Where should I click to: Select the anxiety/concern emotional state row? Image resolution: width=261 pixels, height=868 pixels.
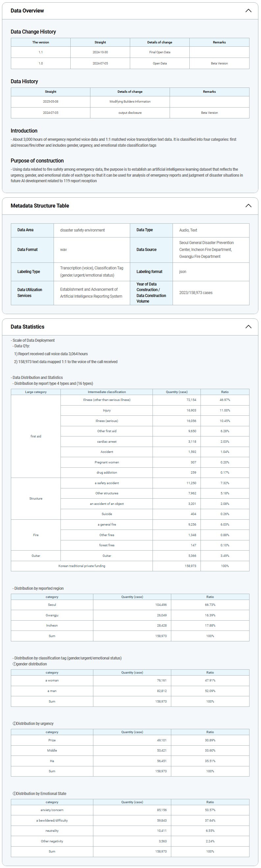click(52, 810)
